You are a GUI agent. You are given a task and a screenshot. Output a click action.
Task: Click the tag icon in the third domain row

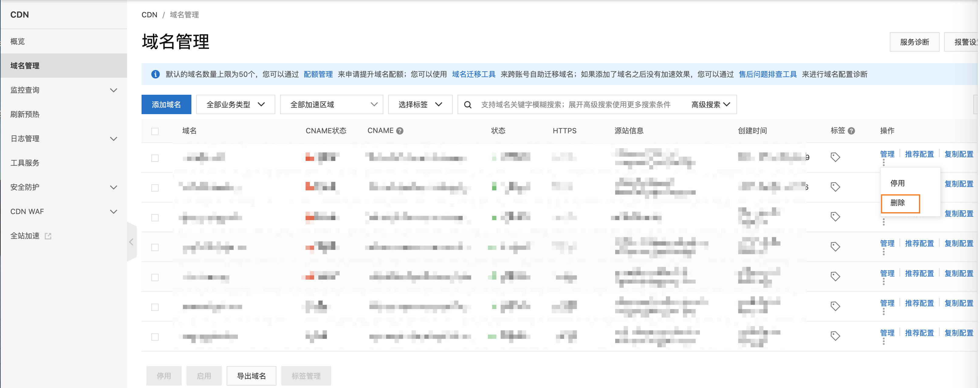point(835,216)
